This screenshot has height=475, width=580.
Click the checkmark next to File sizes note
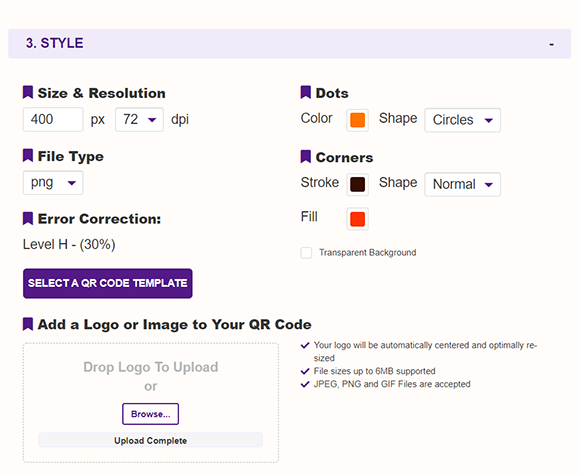pos(305,371)
